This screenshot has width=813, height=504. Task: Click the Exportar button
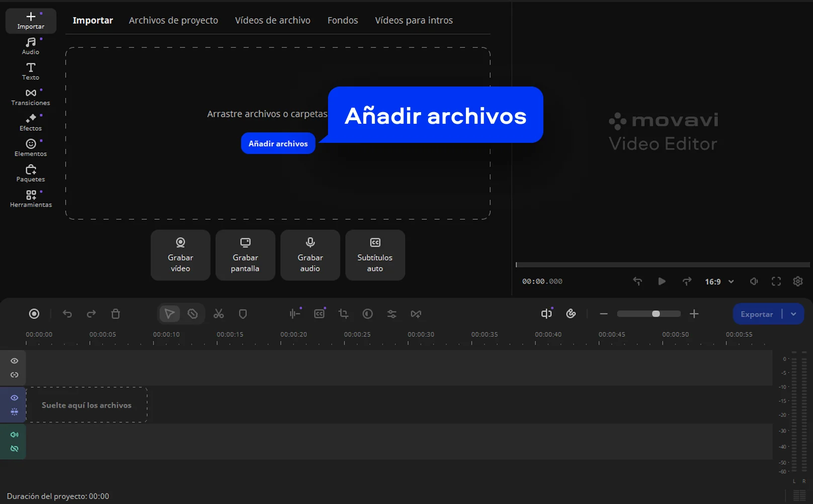click(757, 313)
